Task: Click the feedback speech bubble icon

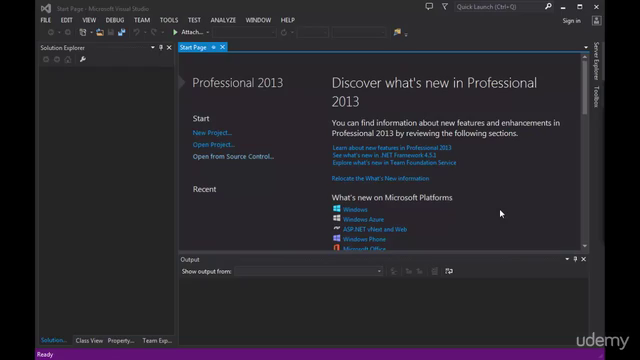Action: click(429, 7)
